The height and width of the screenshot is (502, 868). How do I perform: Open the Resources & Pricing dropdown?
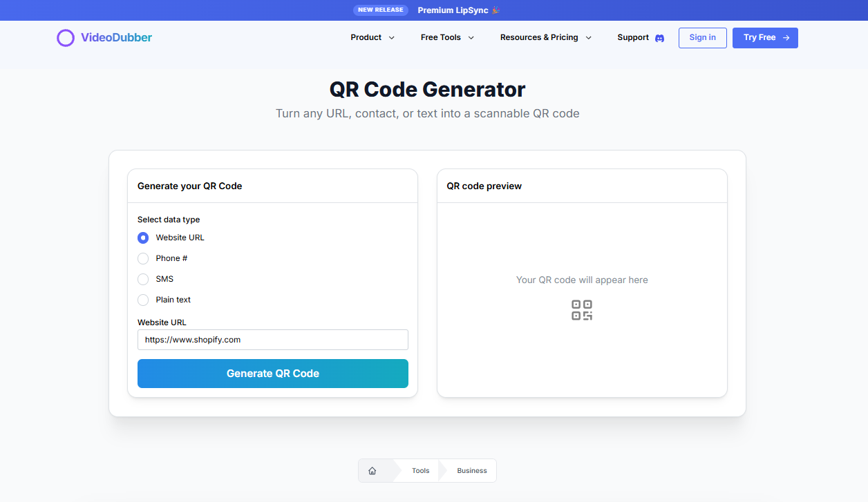[546, 38]
